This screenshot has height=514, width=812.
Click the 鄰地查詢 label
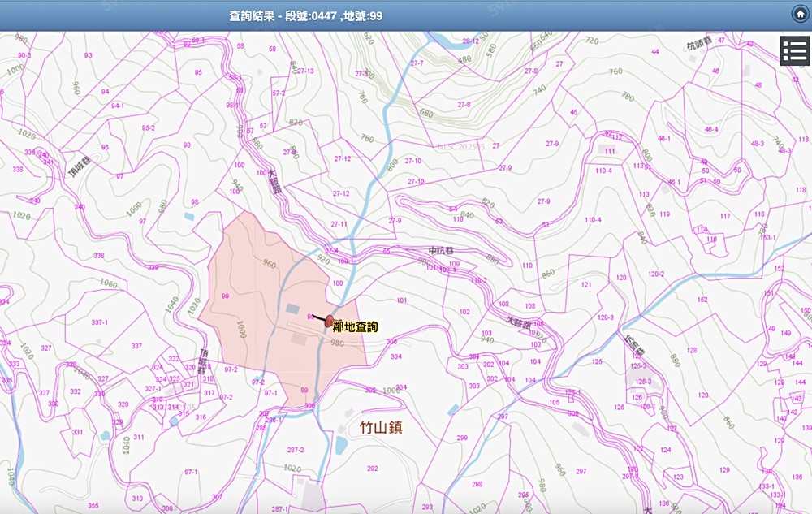[x=356, y=326]
